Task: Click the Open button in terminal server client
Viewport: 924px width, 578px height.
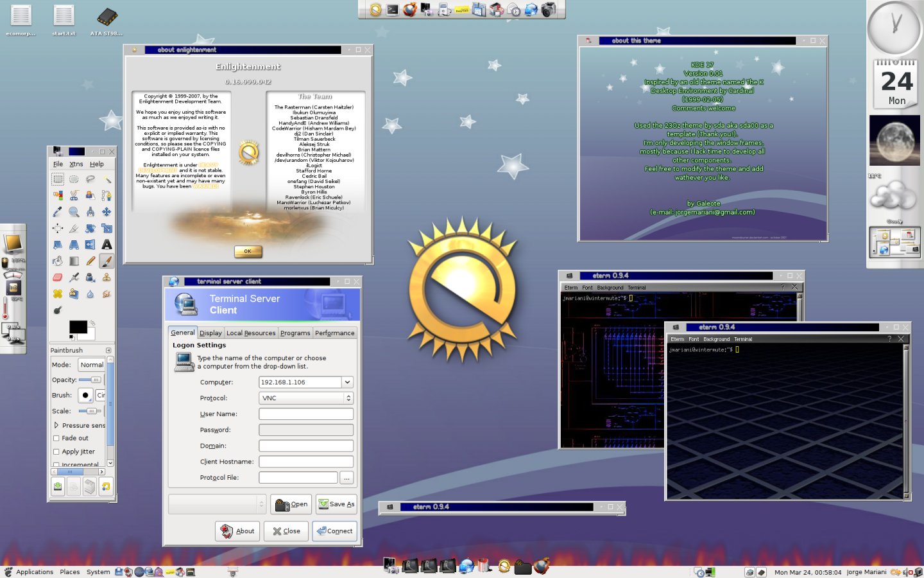Action: (x=291, y=504)
